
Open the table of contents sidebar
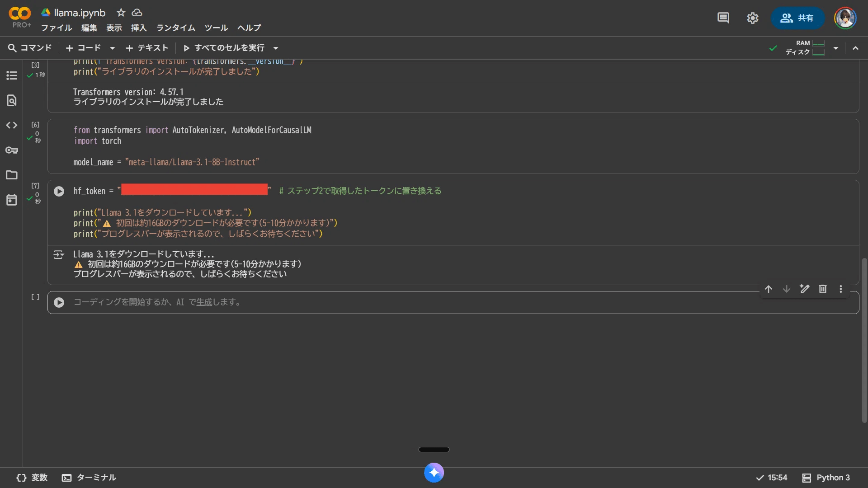coord(12,75)
